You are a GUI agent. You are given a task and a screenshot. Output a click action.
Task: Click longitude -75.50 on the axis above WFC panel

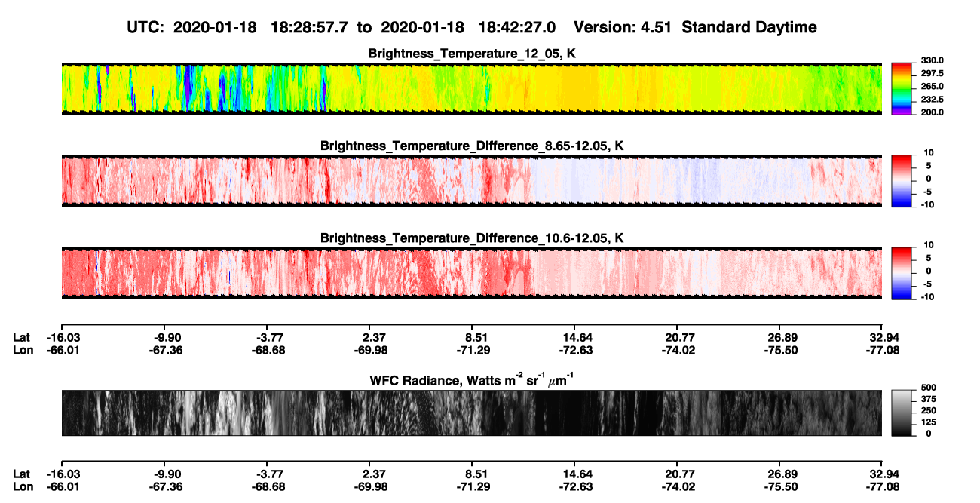click(x=780, y=350)
